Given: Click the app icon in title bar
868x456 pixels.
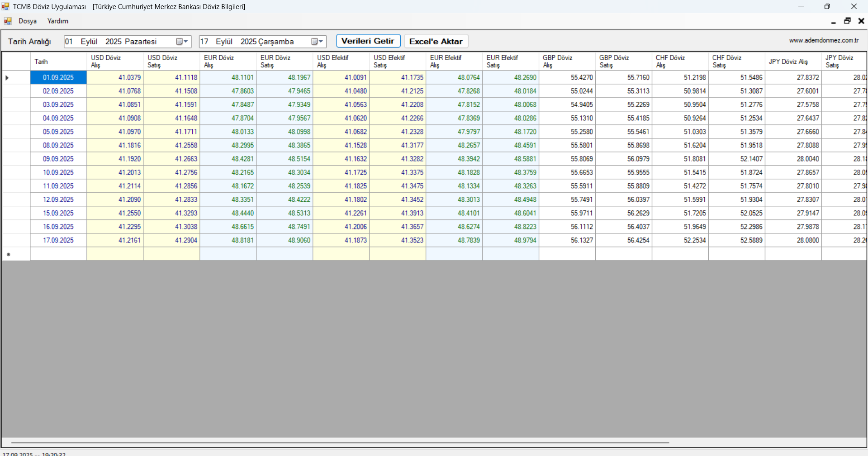Looking at the screenshot, I should click(5, 6).
